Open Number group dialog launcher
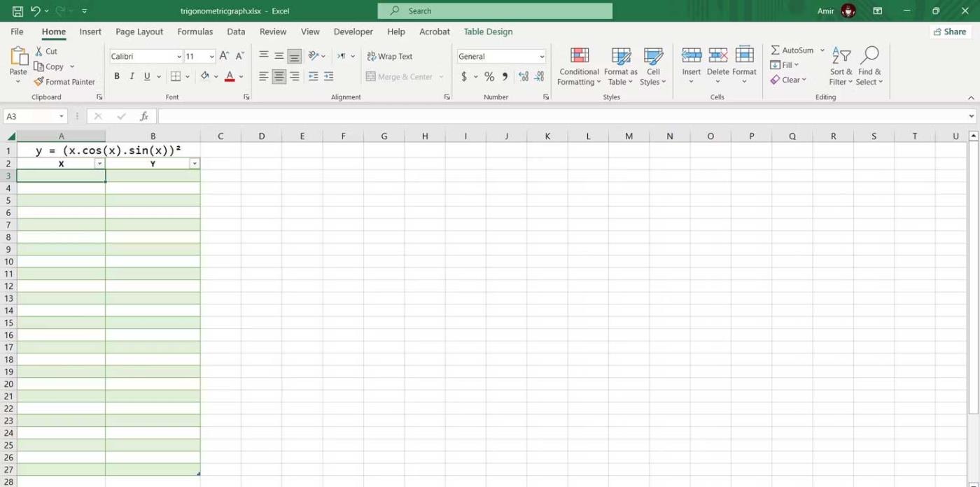This screenshot has height=487, width=980. (546, 97)
